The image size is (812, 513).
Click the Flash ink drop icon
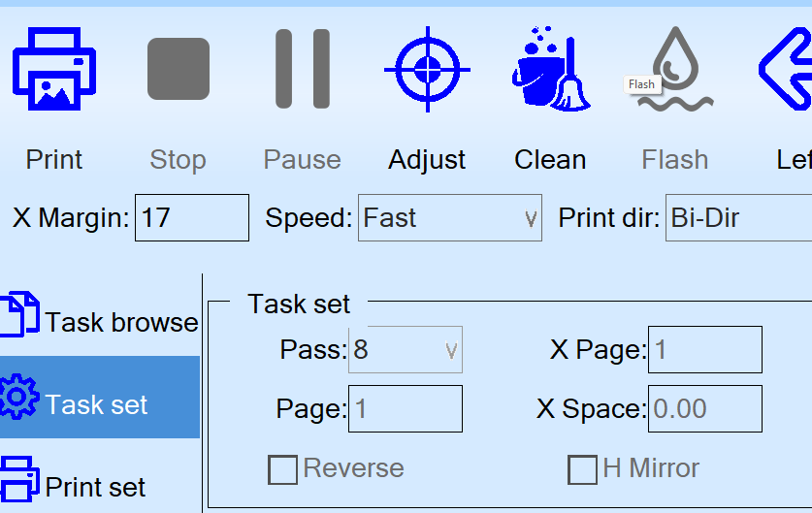click(675, 69)
